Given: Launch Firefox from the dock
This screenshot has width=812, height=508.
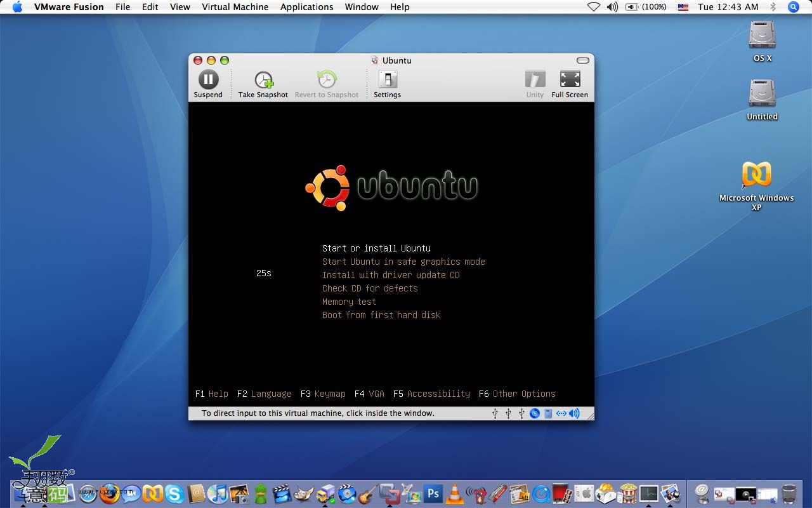Looking at the screenshot, I should (110, 493).
